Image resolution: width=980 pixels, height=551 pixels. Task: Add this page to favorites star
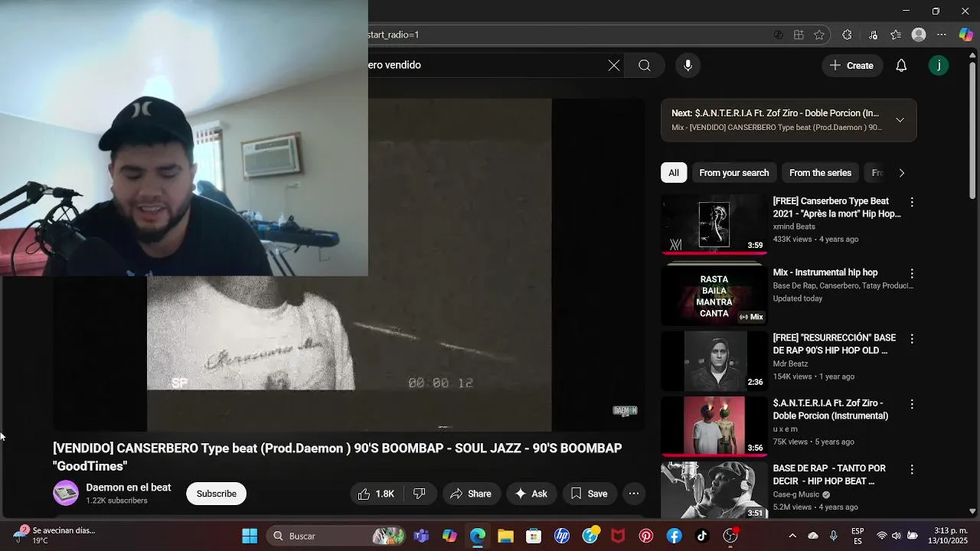819,35
